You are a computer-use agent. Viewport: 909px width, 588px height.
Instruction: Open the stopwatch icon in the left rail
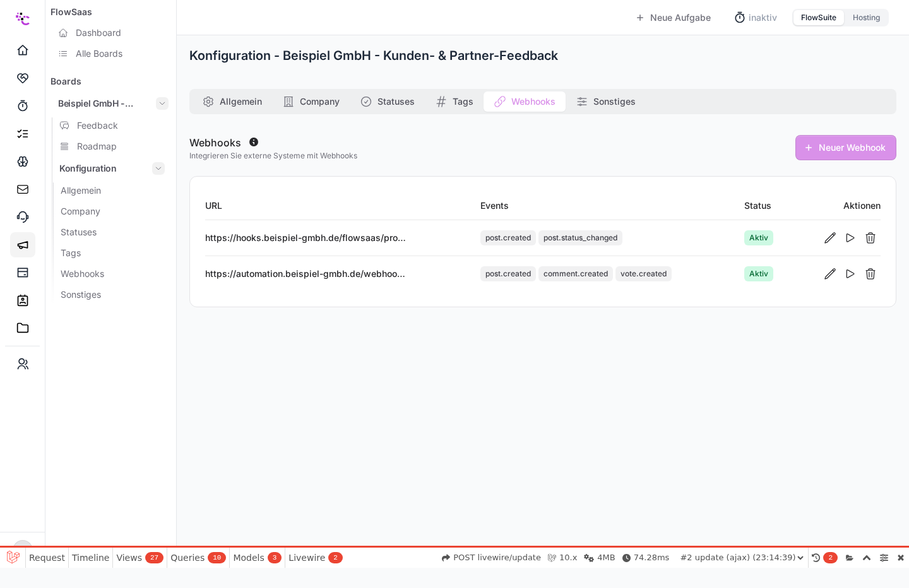23,106
